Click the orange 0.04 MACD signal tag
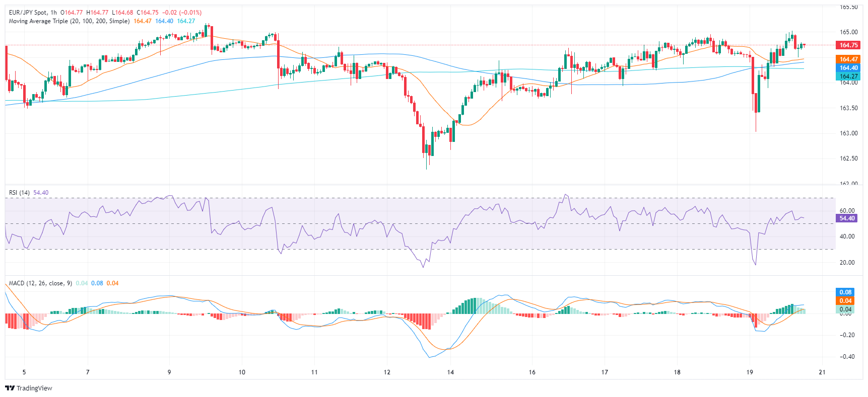868x397 pixels. point(845,301)
